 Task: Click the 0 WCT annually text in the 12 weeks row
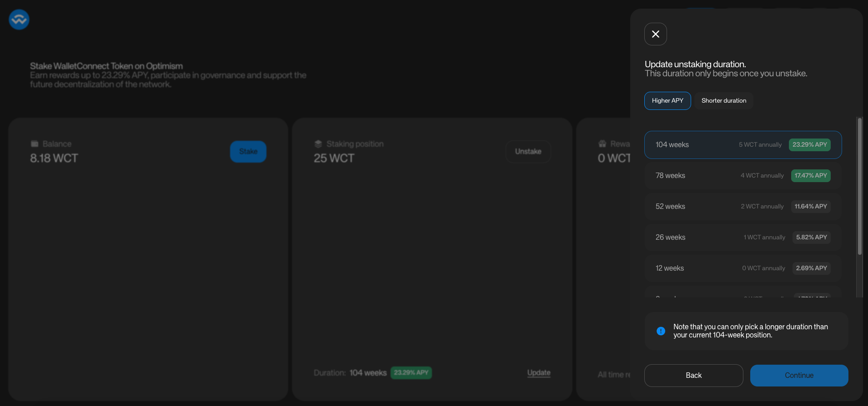click(x=763, y=268)
